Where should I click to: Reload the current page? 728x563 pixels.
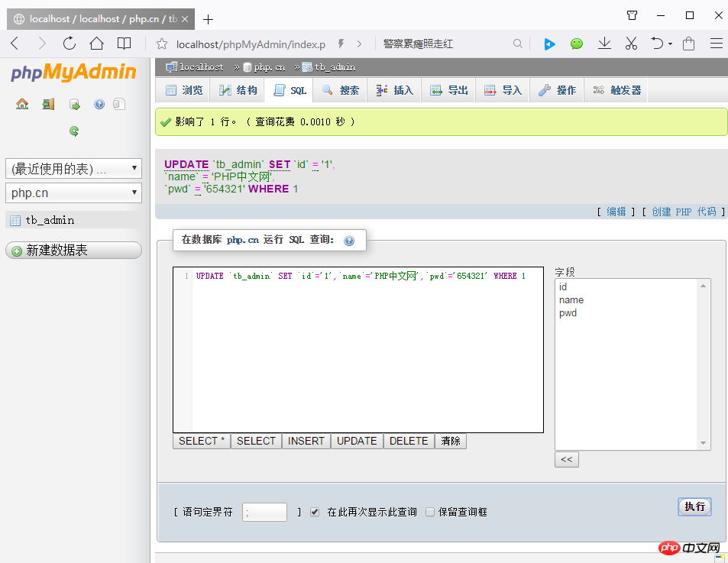tap(70, 44)
